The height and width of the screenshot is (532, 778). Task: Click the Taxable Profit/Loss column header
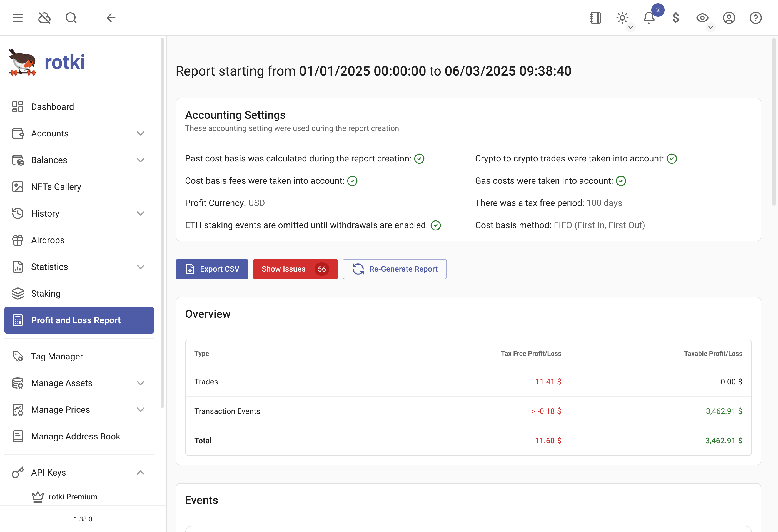pyautogui.click(x=713, y=354)
